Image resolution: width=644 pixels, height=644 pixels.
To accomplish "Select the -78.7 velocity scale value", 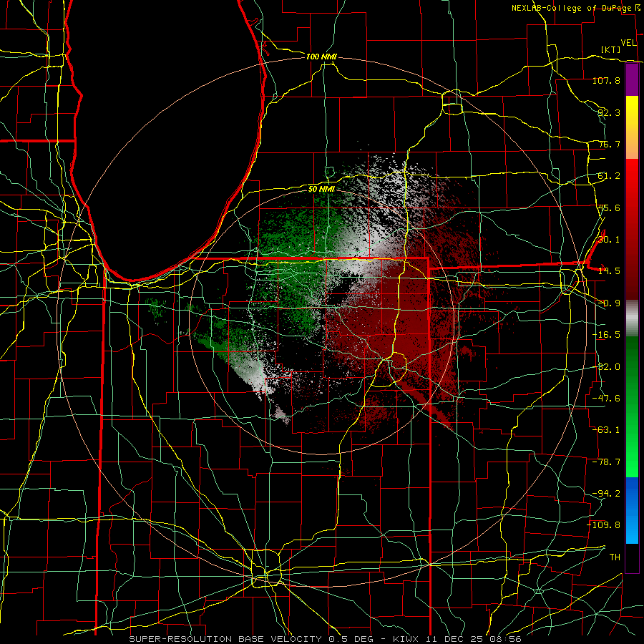I will [x=606, y=462].
